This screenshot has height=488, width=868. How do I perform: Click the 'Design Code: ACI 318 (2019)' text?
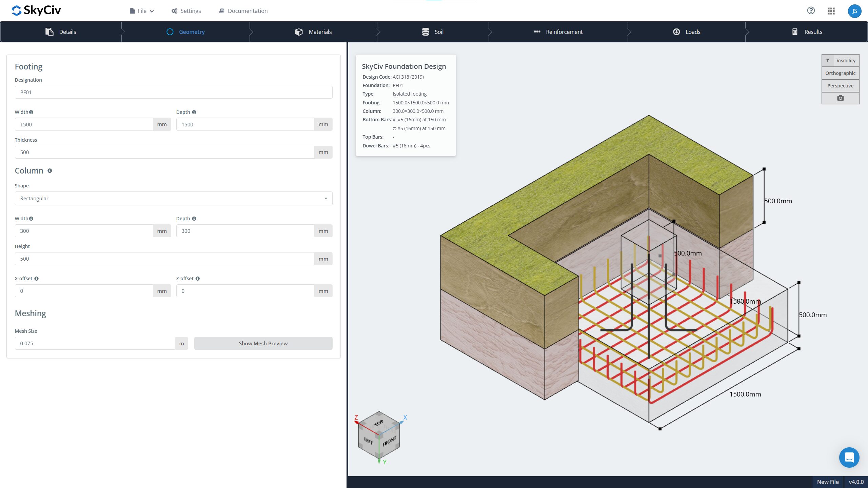(393, 77)
